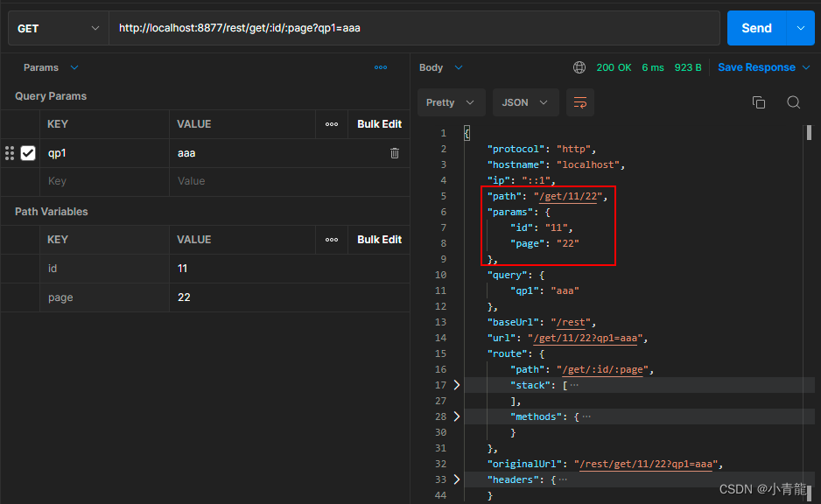Click the /get/11/22?qp1=aaa url link
Image resolution: width=821 pixels, height=504 pixels.
(x=586, y=338)
